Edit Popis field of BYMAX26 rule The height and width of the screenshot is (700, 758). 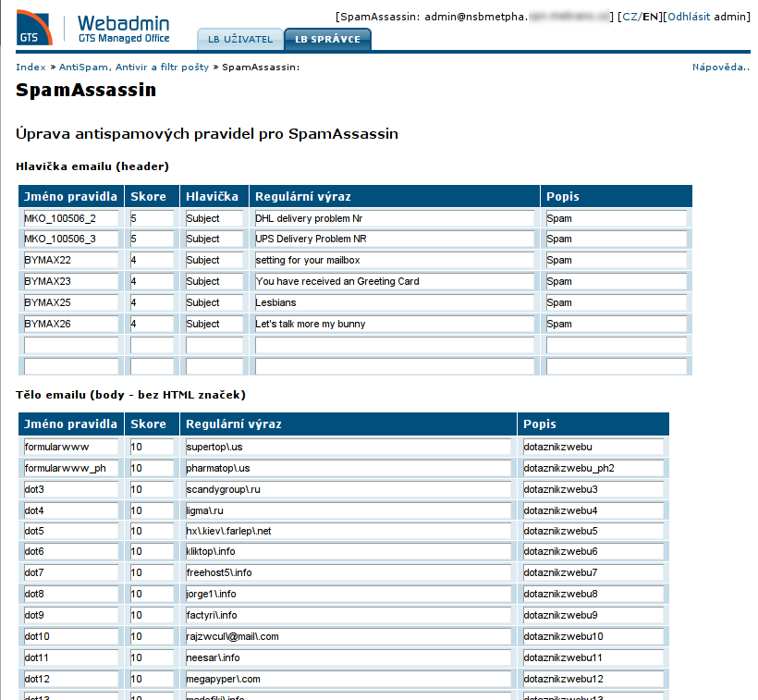click(617, 324)
